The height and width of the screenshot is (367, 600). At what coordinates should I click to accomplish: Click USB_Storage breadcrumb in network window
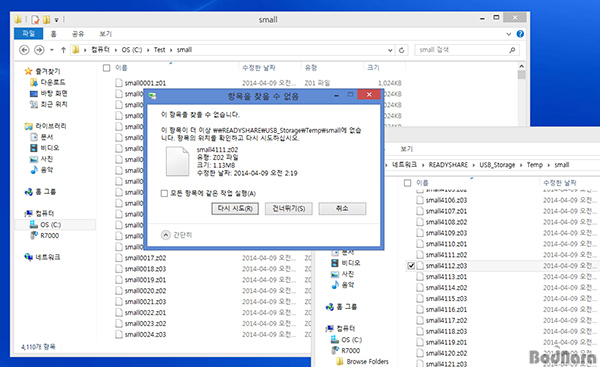pyautogui.click(x=497, y=165)
